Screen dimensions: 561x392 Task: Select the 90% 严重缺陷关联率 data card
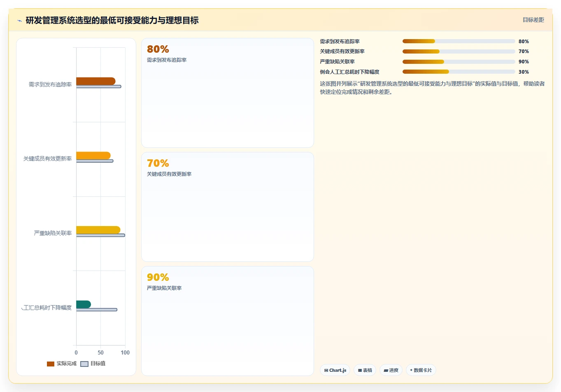pos(228,321)
